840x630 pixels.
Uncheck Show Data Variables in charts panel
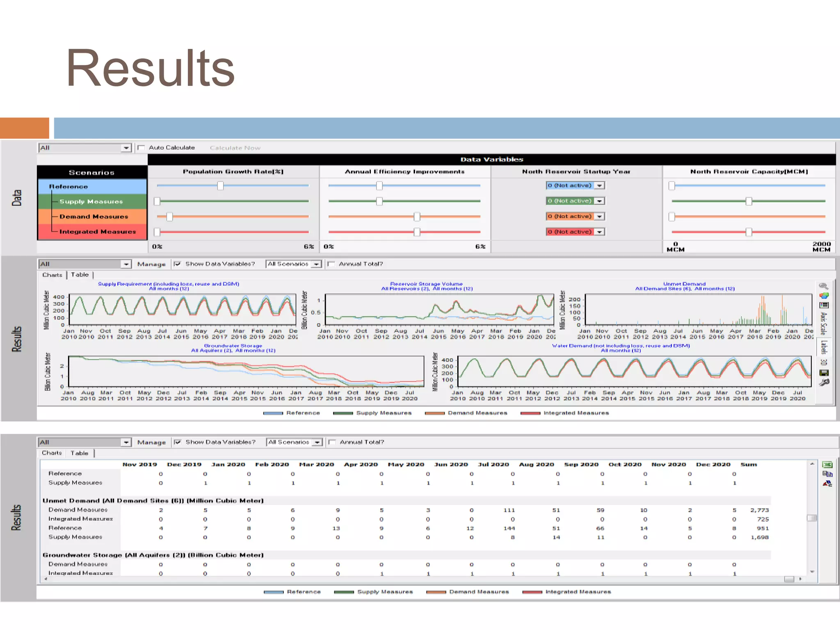pos(177,264)
